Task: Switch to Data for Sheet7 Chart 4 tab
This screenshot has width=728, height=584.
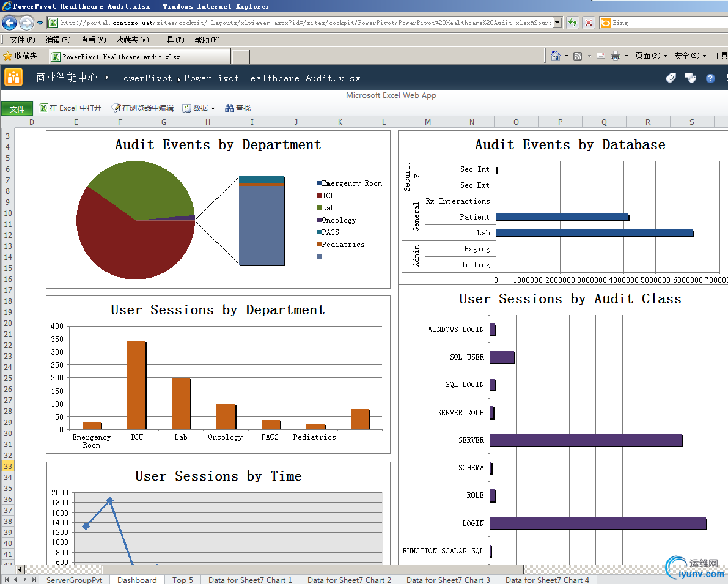Action: [547, 580]
